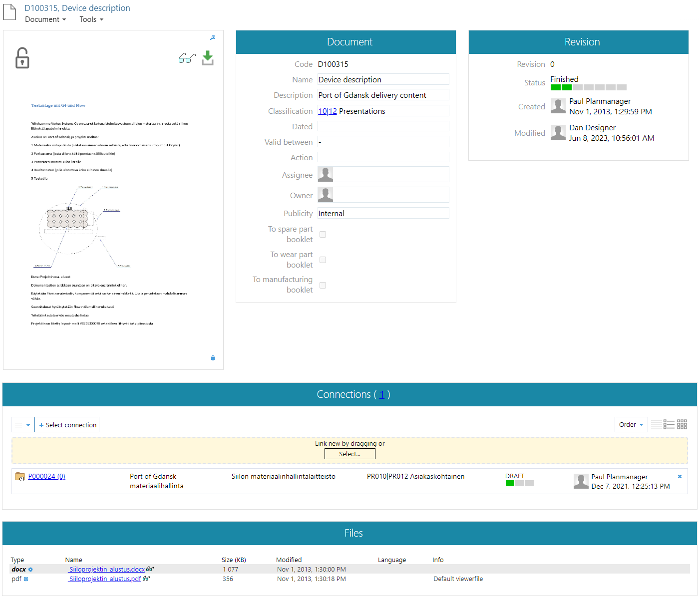The width and height of the screenshot is (700, 600).
Task: Open the Tools menu
Action: click(x=91, y=19)
